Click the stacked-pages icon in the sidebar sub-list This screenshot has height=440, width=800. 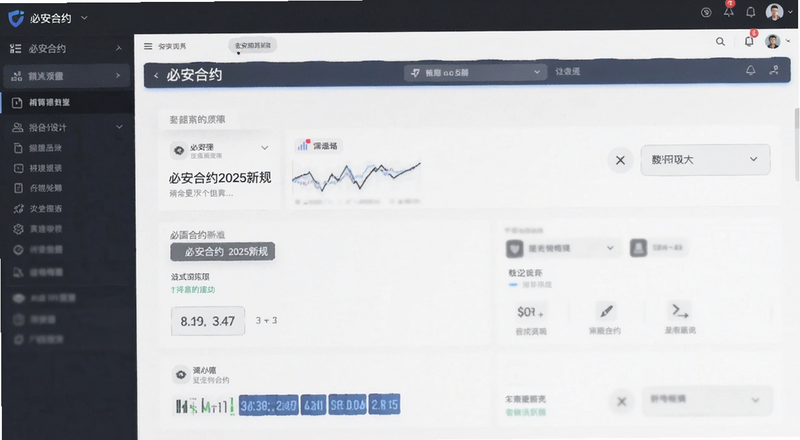18,148
